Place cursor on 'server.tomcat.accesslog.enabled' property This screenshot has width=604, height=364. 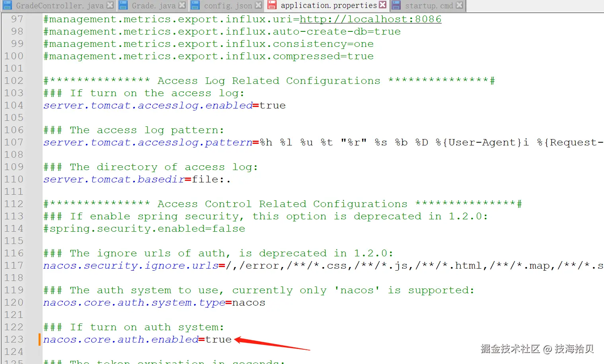[x=148, y=105]
